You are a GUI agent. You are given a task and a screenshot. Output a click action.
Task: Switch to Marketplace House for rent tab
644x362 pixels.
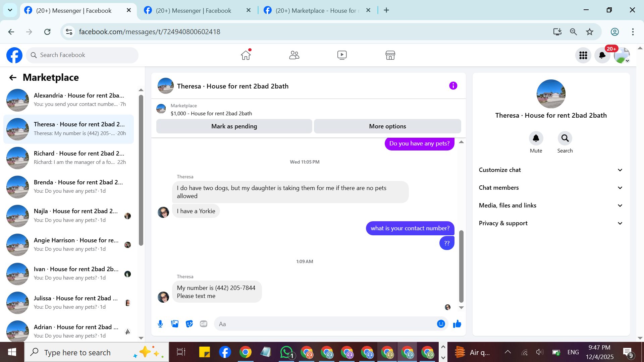(x=315, y=10)
